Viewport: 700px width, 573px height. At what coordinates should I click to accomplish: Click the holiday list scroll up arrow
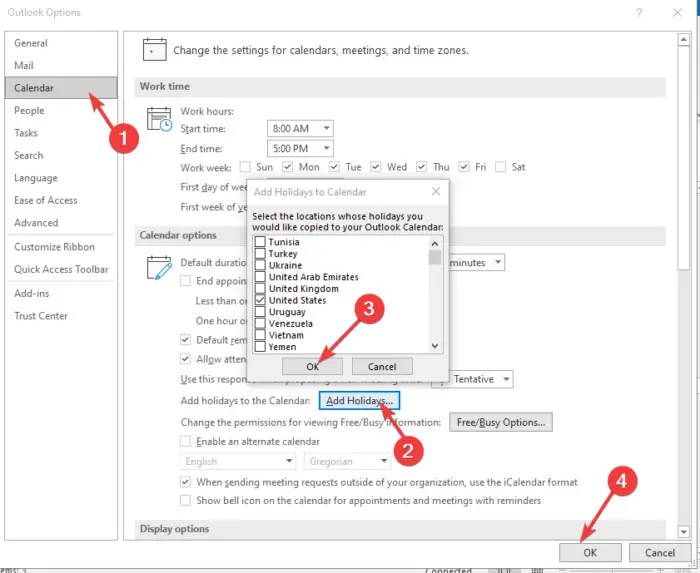(x=435, y=243)
